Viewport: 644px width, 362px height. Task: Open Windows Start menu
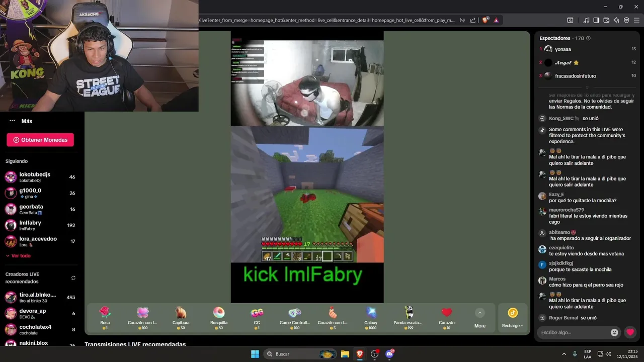[255, 354]
